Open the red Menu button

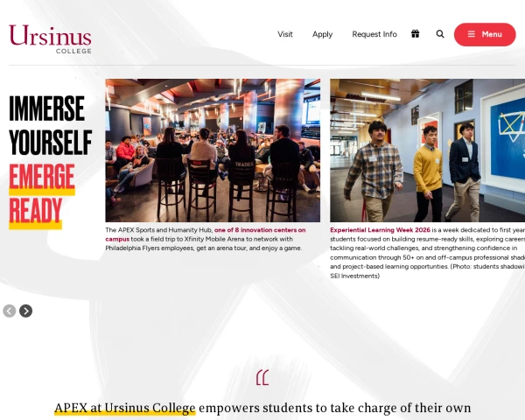tap(485, 34)
